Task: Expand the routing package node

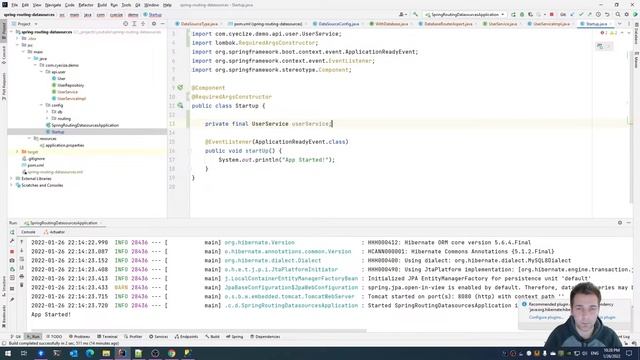Action: [47, 118]
